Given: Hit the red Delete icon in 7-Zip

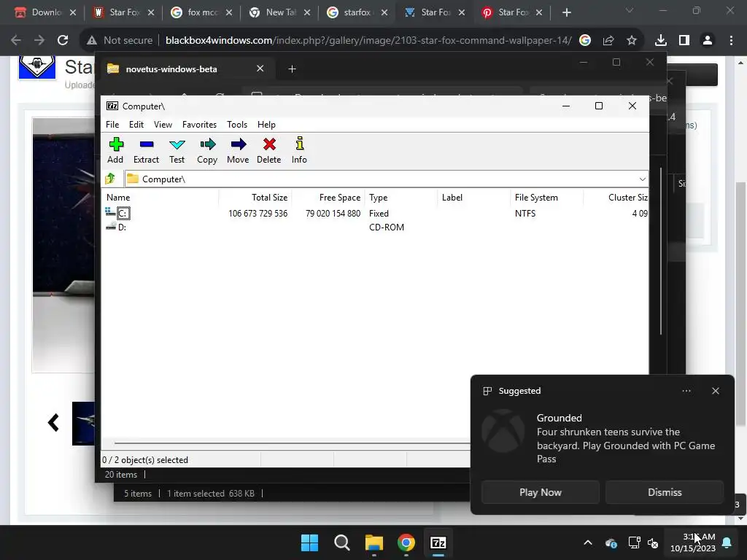Looking at the screenshot, I should pos(269,150).
